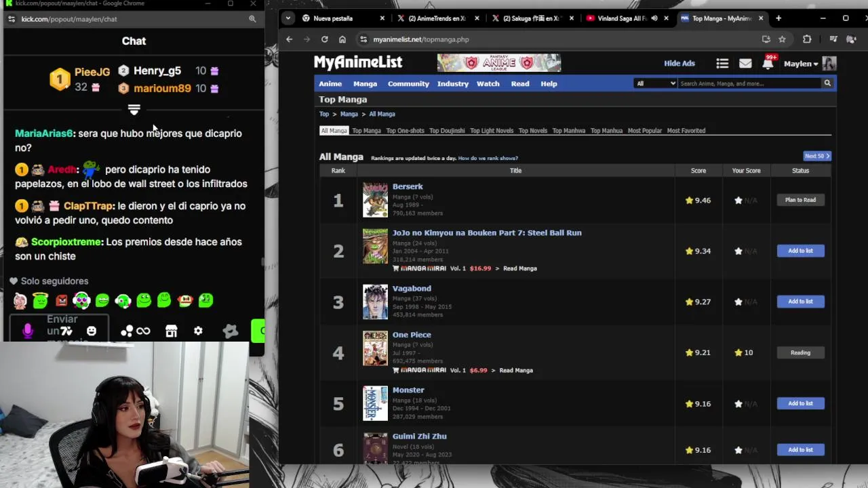
Task: Open Read Manga link for Steel Ball Run
Action: tap(519, 268)
